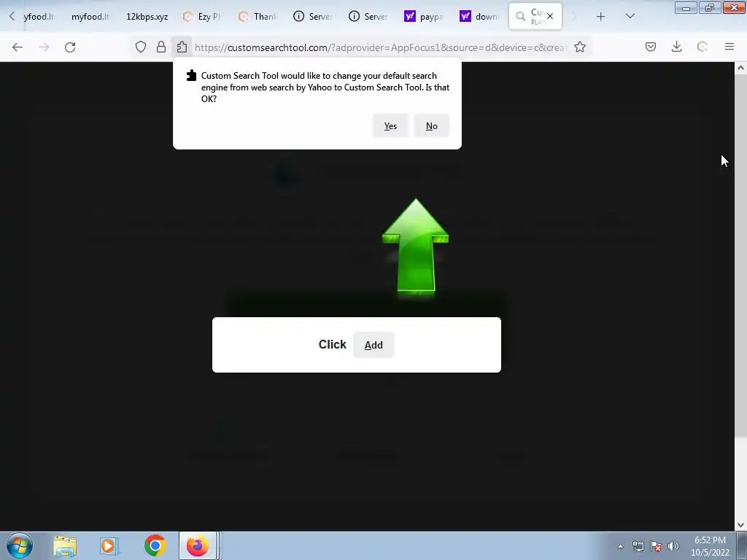Viewport: 747px width, 560px height.
Task: Open the Firefox application menu
Action: tap(729, 47)
